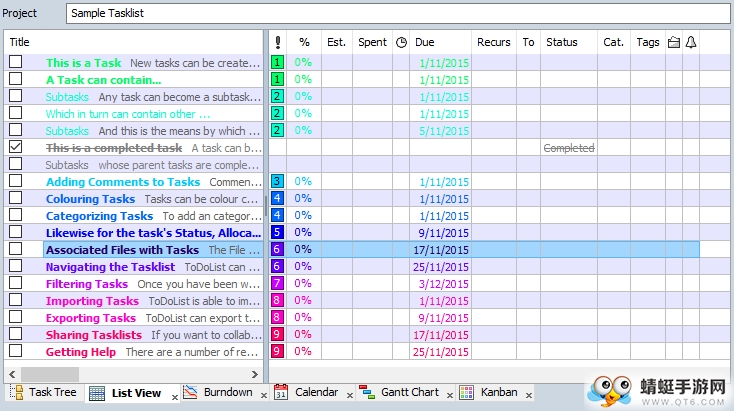Mark 'Associated Files with Tasks' as done
Viewport: 734px width, 411px height.
[x=15, y=249]
